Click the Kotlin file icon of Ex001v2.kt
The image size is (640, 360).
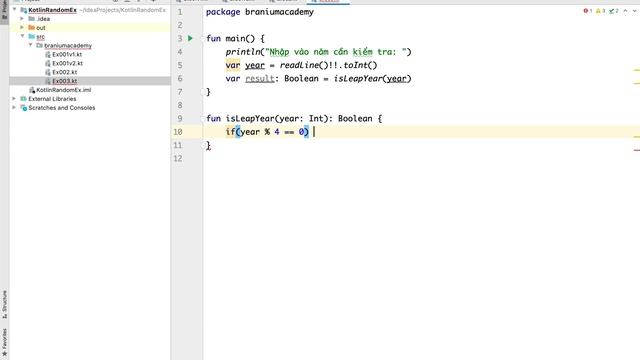click(x=48, y=63)
